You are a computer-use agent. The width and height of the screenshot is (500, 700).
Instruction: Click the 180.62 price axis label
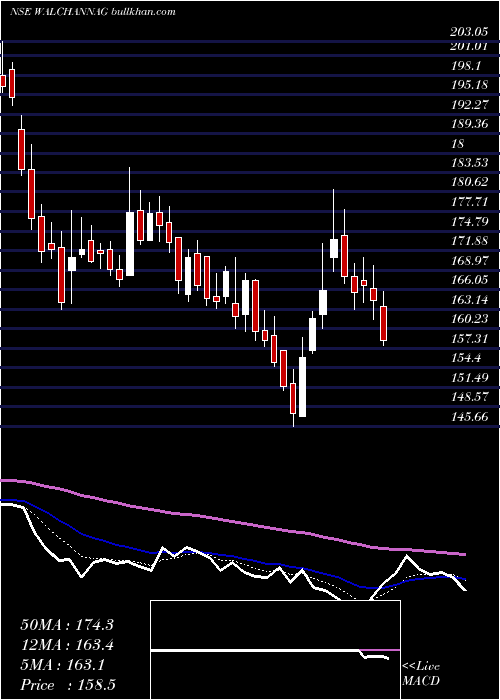pos(469,182)
